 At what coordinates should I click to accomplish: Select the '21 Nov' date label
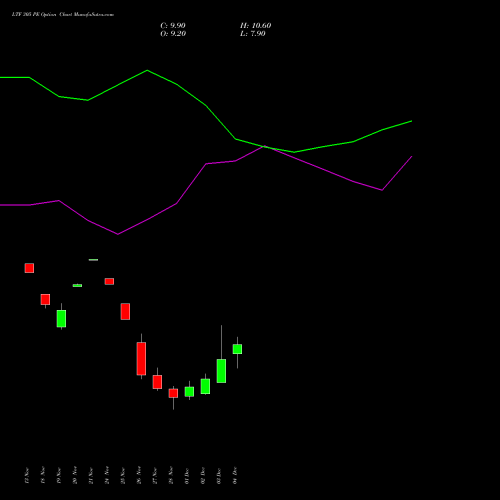click(x=91, y=475)
